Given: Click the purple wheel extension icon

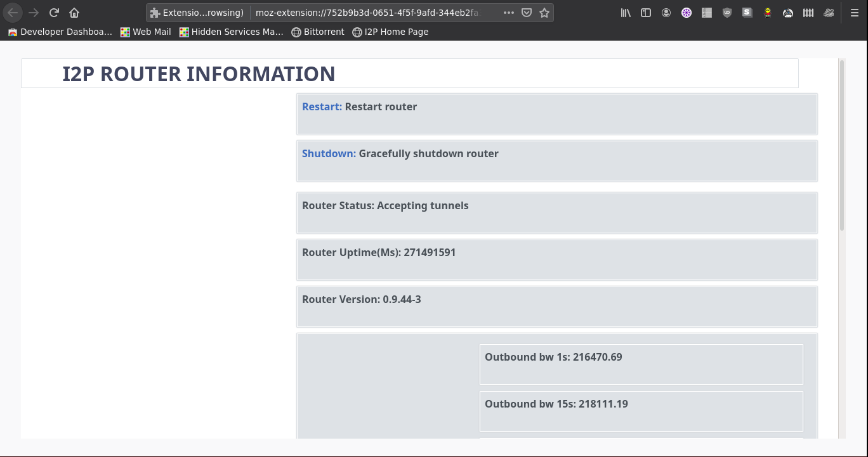Looking at the screenshot, I should click(x=687, y=13).
